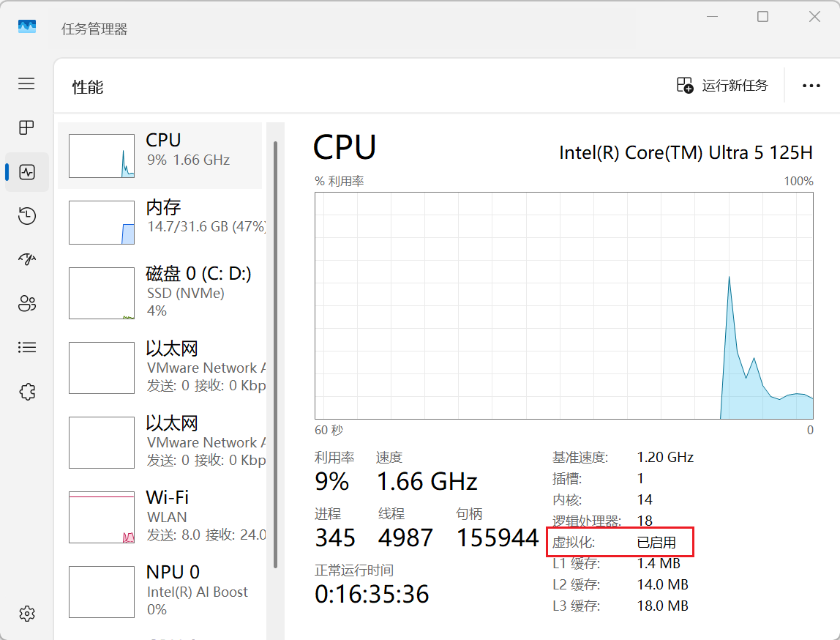Select the Performance page icon
Screen dimensions: 840x640
click(x=27, y=172)
